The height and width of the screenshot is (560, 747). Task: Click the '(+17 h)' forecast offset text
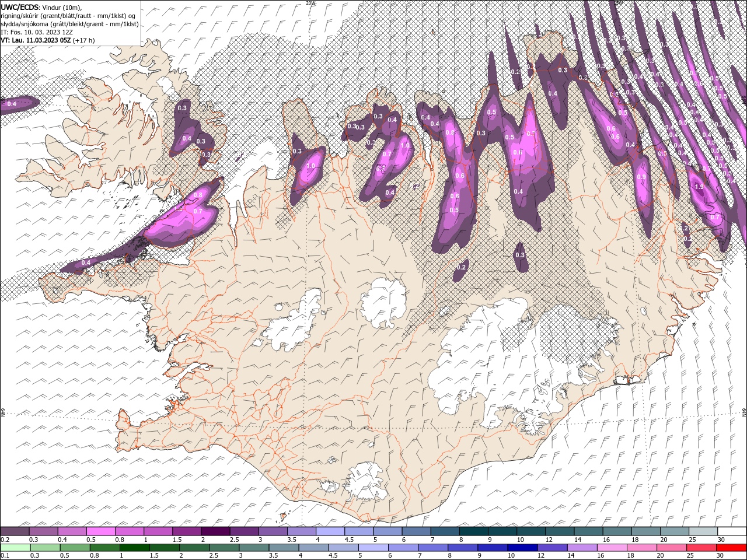84,40
